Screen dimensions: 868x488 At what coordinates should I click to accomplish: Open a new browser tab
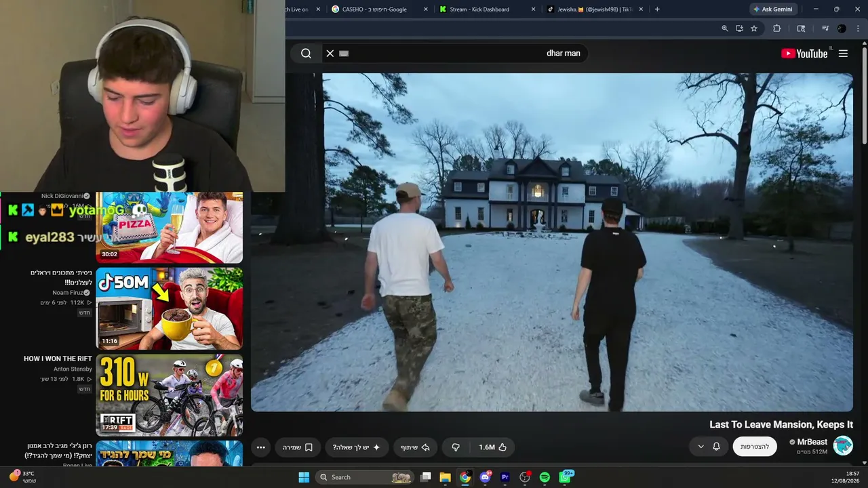point(657,9)
